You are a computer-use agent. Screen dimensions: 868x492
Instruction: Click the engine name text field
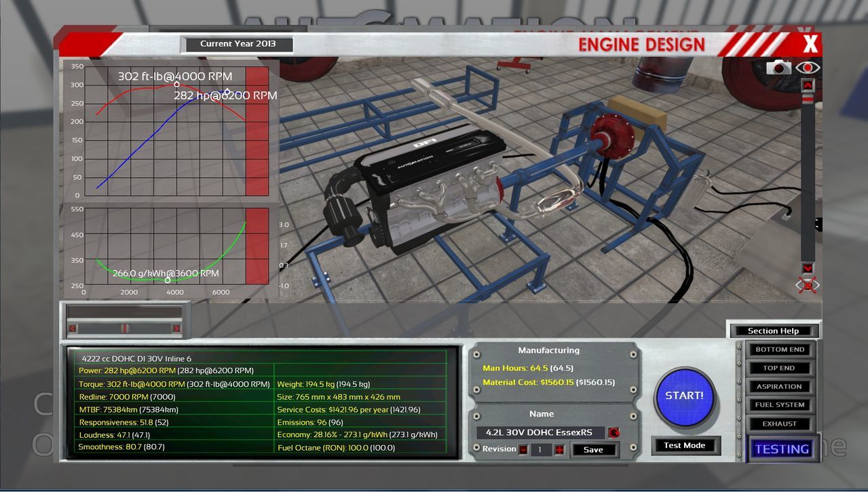(x=542, y=432)
